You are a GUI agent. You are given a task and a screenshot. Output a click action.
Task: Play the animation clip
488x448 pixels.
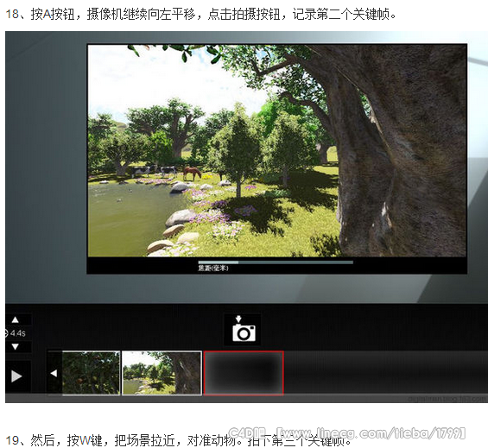16,375
